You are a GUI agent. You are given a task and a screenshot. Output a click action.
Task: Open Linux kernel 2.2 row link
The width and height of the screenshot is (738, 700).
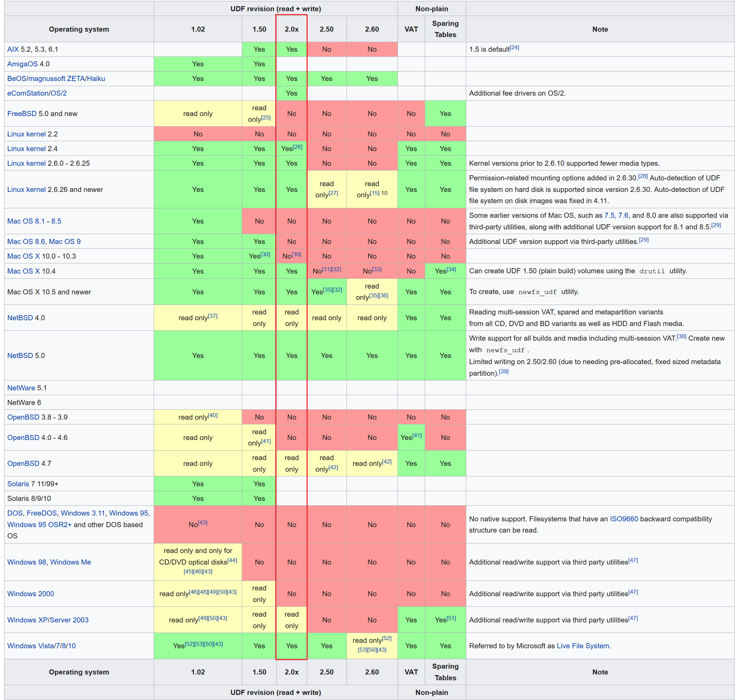pos(26,134)
